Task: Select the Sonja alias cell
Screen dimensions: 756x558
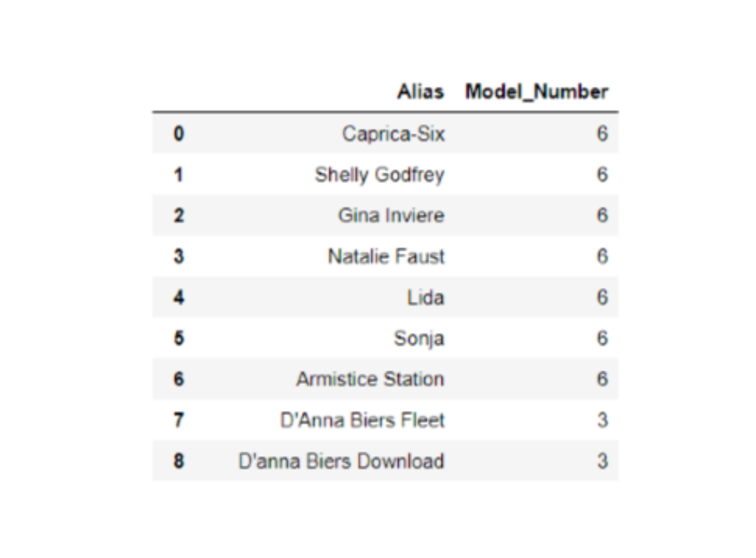Action: point(419,339)
